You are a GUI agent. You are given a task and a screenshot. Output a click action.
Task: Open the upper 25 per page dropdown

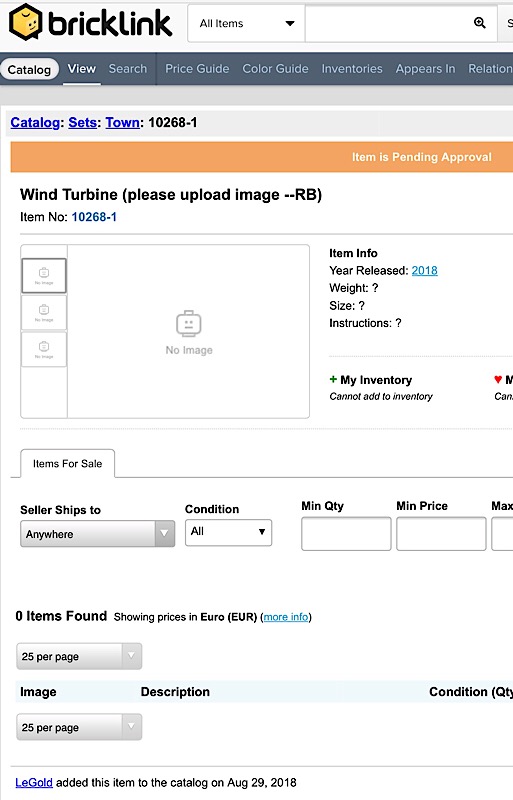79,656
